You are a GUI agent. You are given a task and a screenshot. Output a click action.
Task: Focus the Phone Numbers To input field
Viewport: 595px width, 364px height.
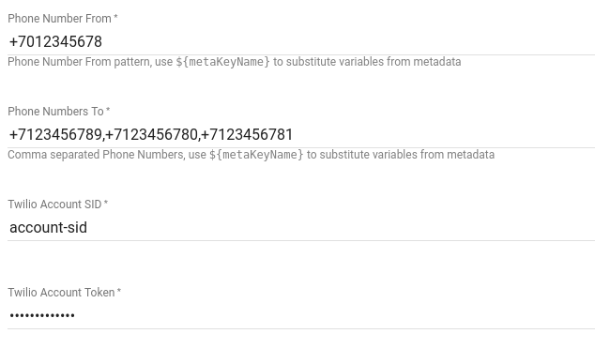tap(301, 134)
